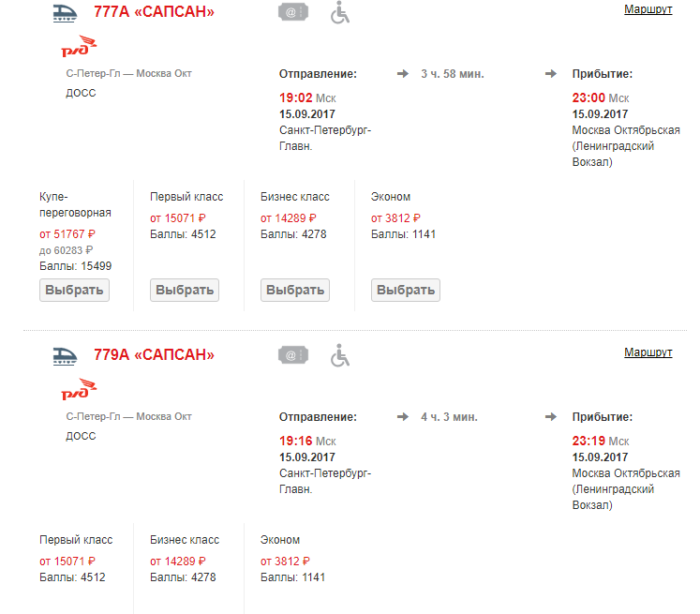700x614 pixels.
Task: Click the RZD logo under train 777A
Action: [79, 47]
